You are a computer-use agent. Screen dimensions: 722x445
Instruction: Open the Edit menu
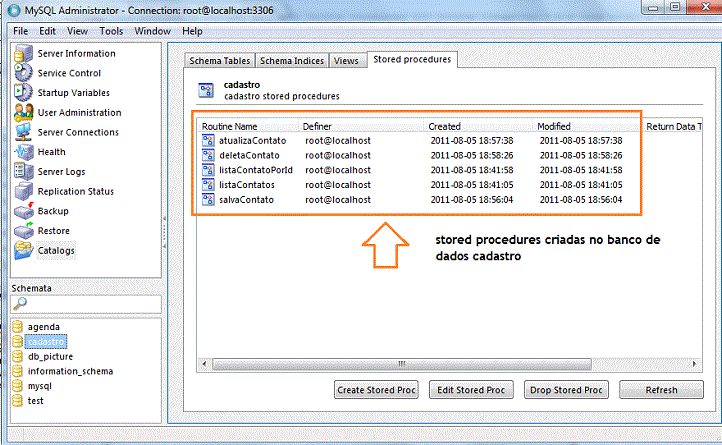47,31
